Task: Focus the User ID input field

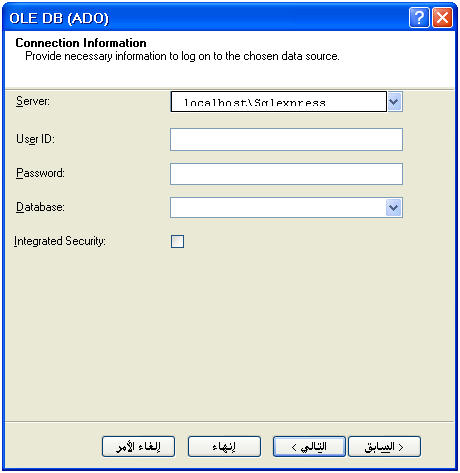Action: point(286,139)
